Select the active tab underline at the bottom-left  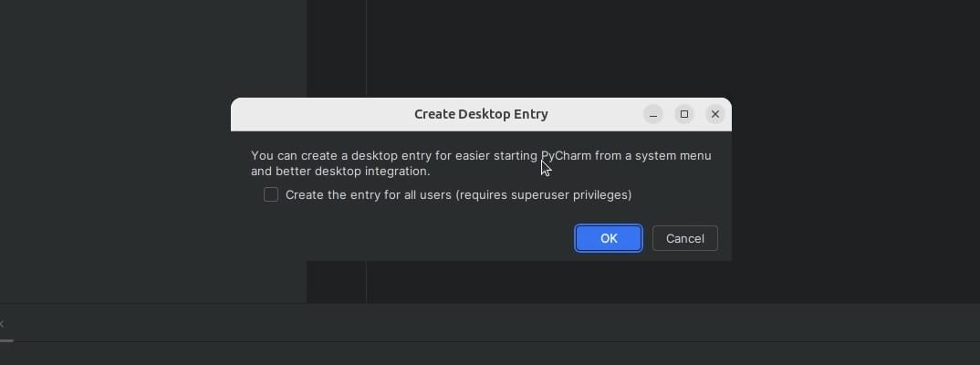[6, 340]
